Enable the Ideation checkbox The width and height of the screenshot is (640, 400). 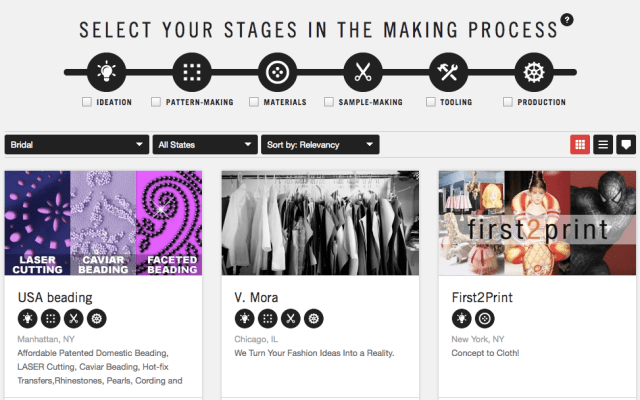(87, 102)
